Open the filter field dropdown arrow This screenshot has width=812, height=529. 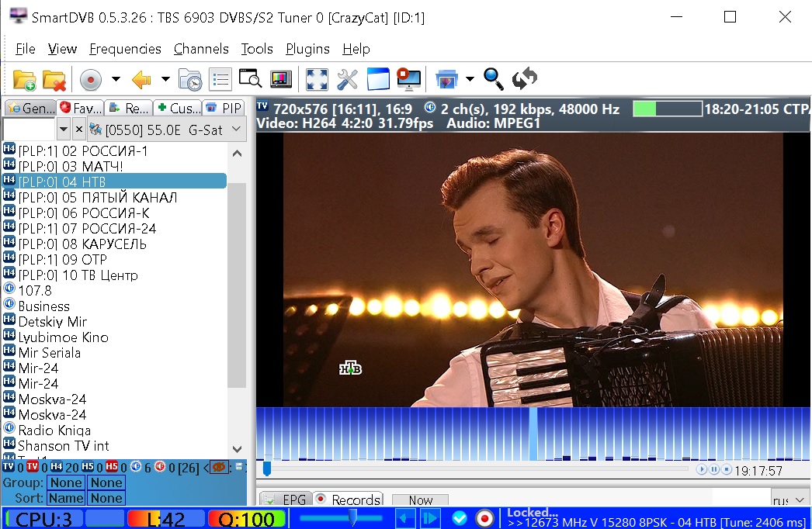63,129
